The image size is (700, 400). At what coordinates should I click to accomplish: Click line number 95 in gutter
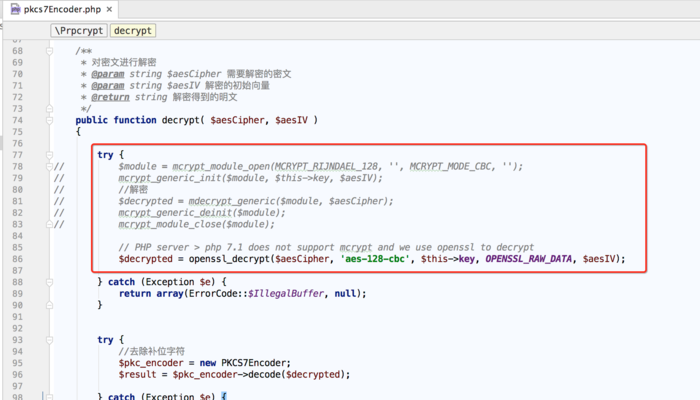17,363
